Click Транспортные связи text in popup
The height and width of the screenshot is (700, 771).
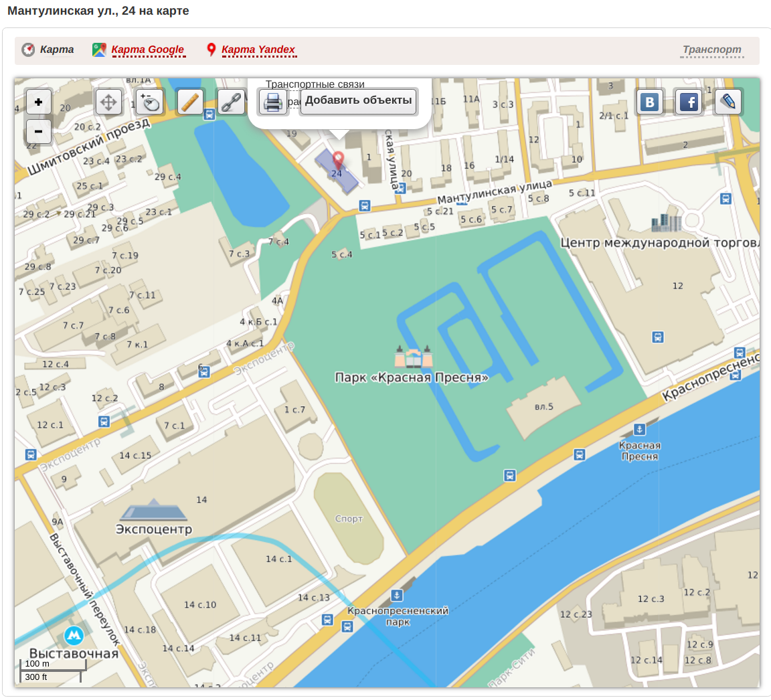[x=315, y=84]
